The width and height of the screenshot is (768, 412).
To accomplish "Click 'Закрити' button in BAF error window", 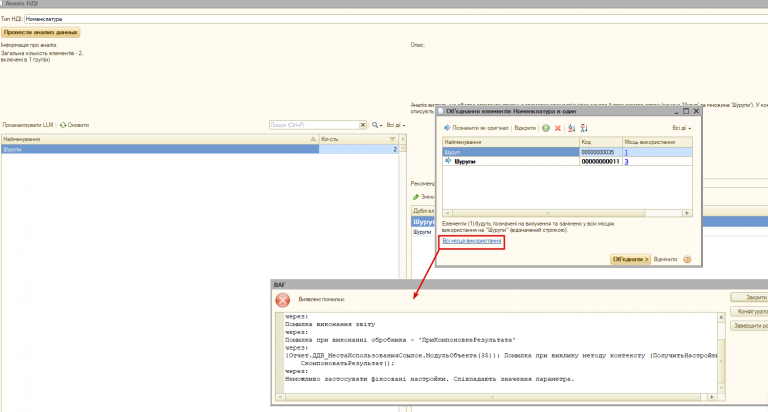I will point(749,297).
